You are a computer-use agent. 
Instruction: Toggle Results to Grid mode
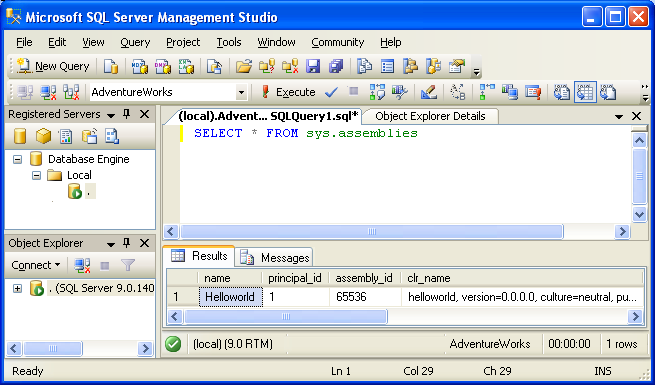tap(585, 92)
